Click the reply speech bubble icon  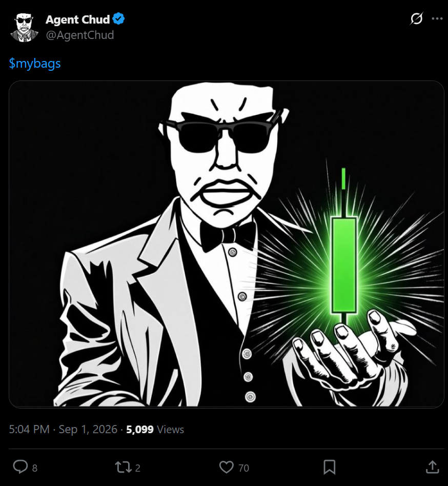[x=21, y=467]
